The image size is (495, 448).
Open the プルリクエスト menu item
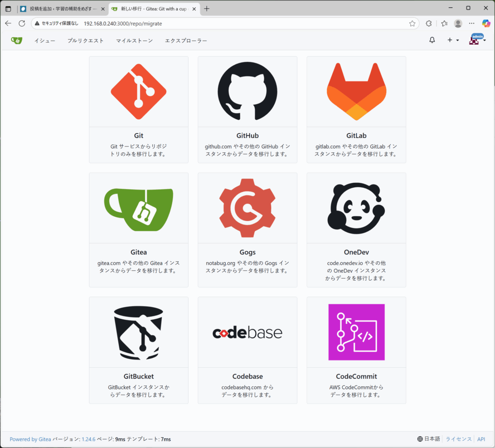(x=86, y=41)
